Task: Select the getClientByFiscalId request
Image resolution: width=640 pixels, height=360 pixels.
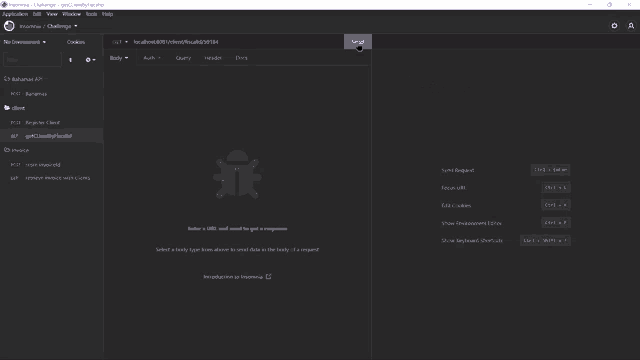Action: [x=51, y=136]
